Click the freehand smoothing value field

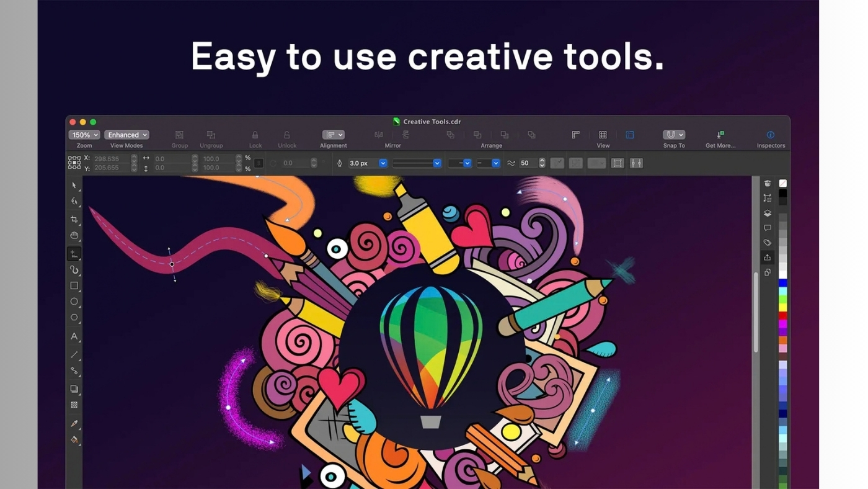[528, 163]
